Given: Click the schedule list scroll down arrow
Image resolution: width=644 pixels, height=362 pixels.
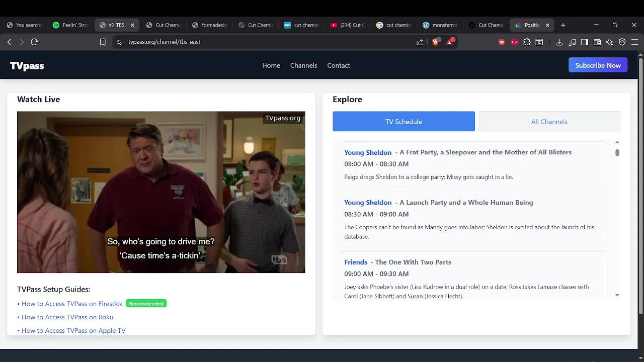Looking at the screenshot, I should (x=617, y=295).
